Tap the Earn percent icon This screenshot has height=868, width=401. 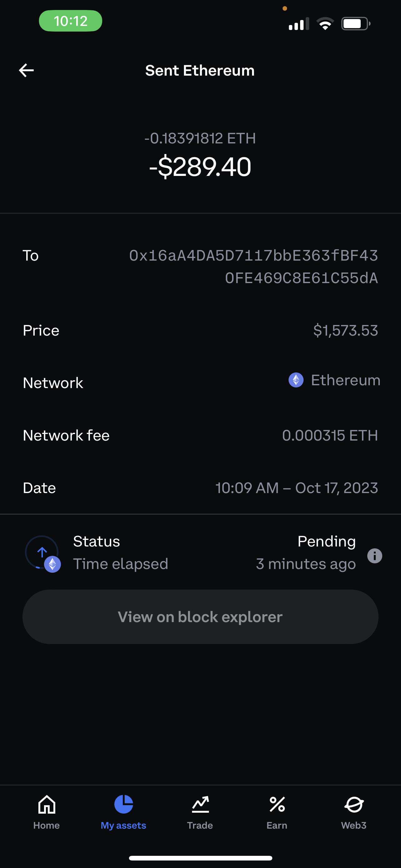277,804
